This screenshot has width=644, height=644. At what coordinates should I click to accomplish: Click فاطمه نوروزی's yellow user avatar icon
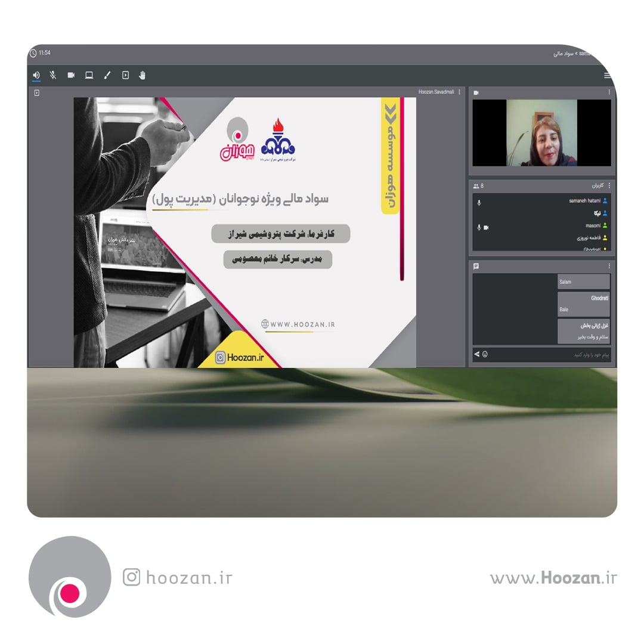605,238
